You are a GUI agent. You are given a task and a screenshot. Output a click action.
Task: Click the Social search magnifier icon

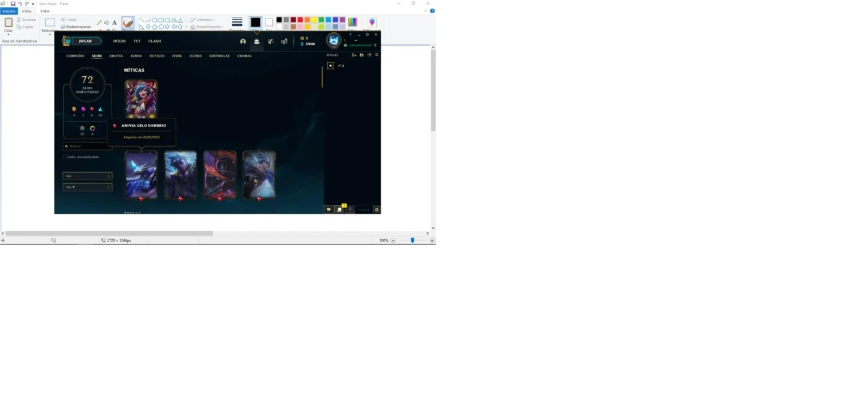[376, 55]
